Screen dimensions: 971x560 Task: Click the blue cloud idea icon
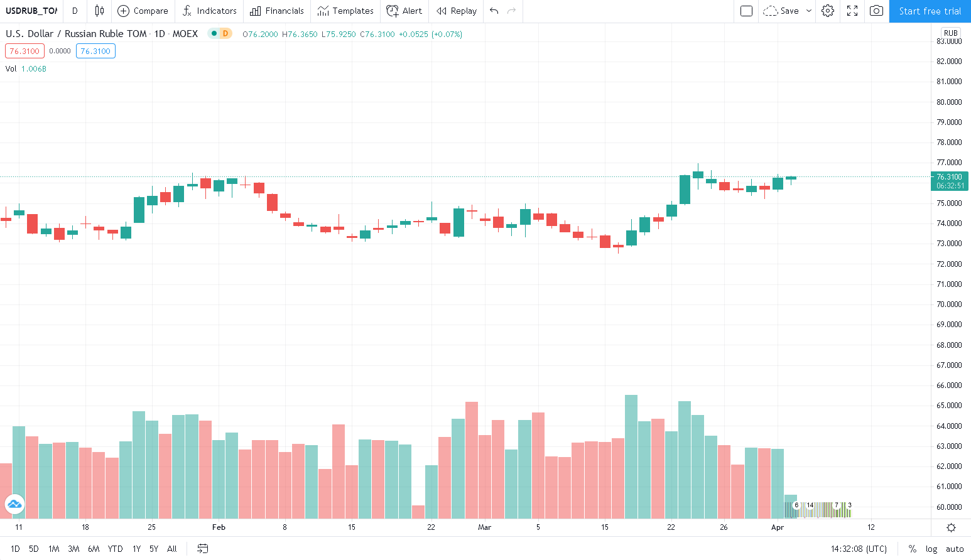(x=14, y=504)
